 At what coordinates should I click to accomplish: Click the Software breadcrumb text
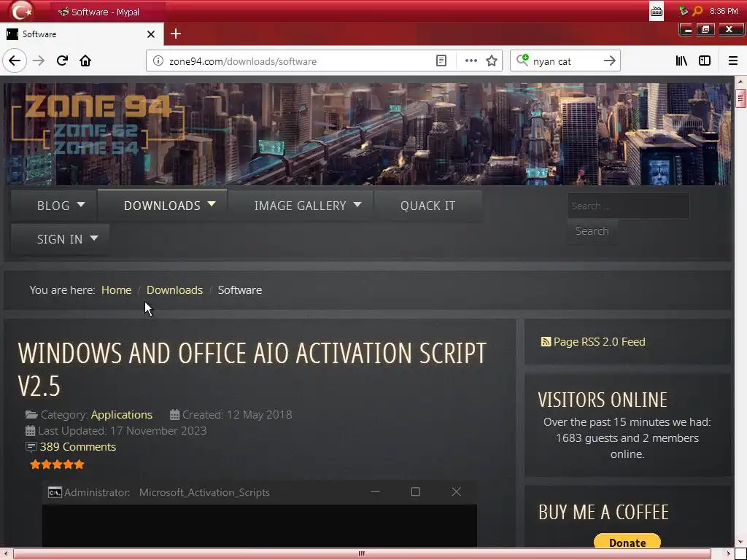point(239,290)
